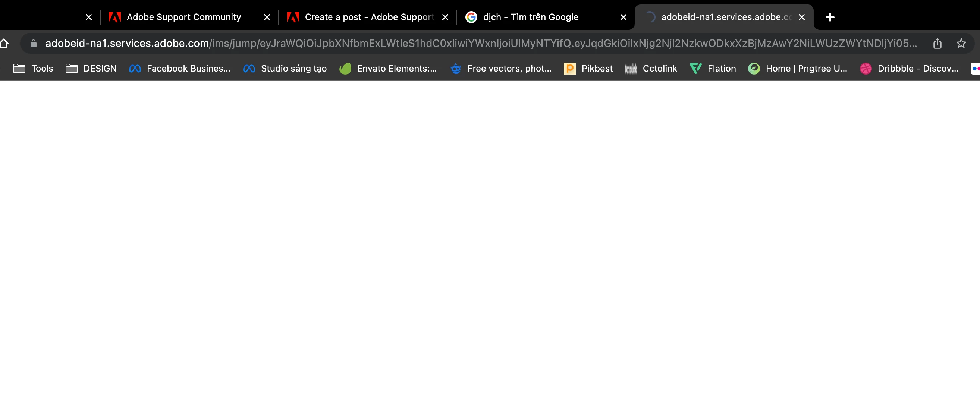Open a new tab with plus icon

coord(830,17)
